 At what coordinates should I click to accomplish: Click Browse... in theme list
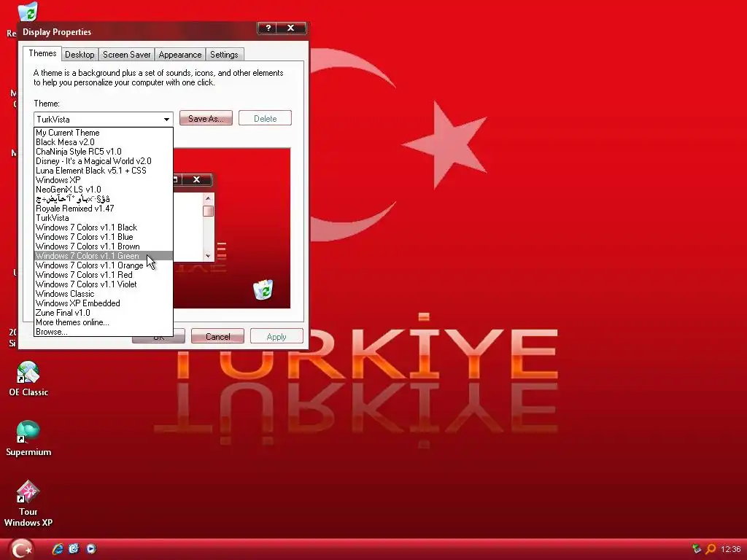(104, 332)
